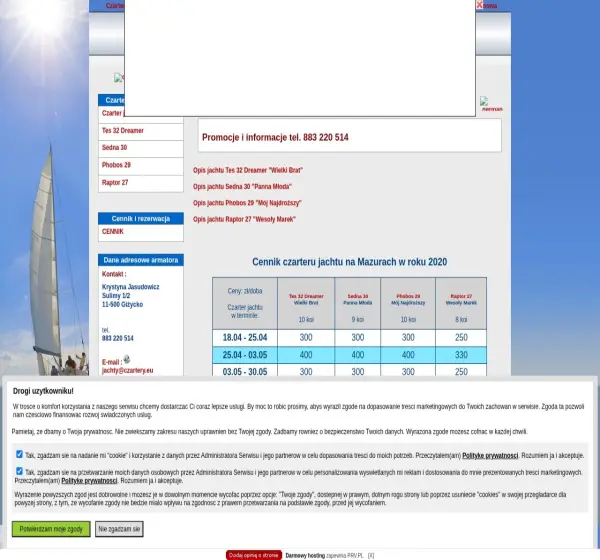Screen dimensions: 600x560
Task: Dismiss footer bar with [X]
Action: [371, 555]
